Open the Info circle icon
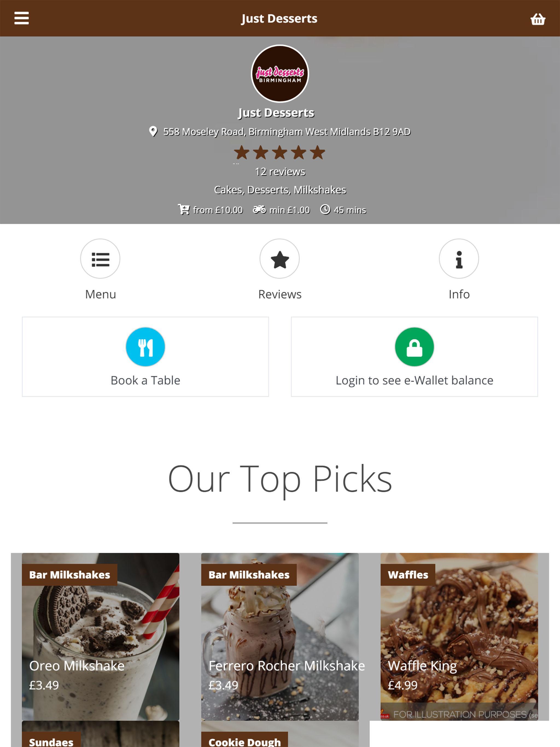 (x=459, y=259)
